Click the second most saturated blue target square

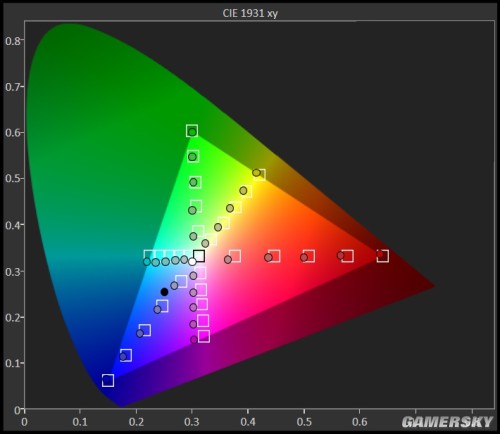coord(126,355)
